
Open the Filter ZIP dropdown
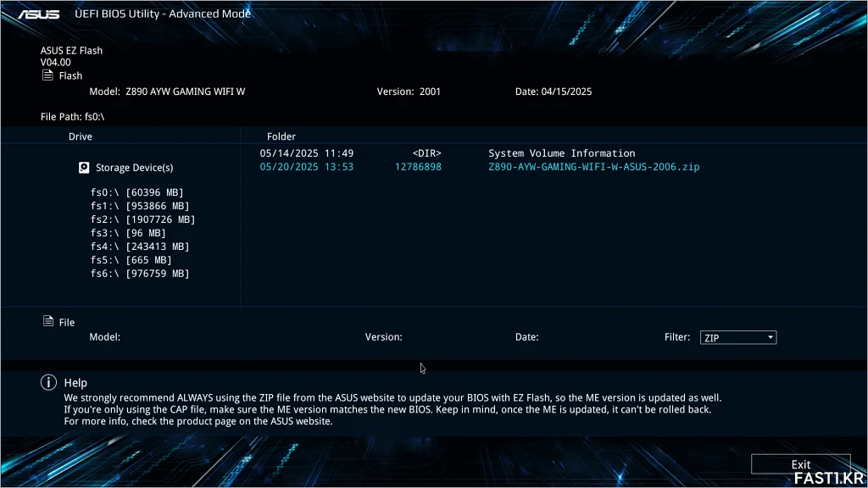point(738,337)
